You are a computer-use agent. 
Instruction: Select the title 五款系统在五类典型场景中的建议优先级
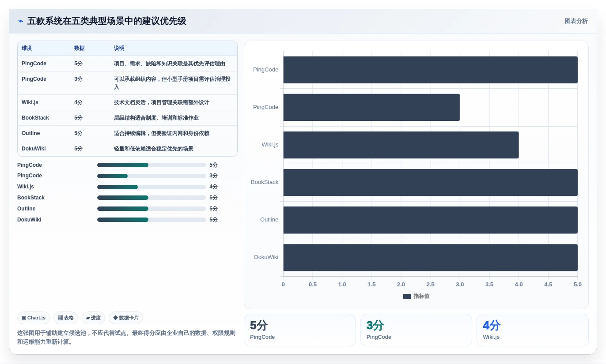pos(107,21)
